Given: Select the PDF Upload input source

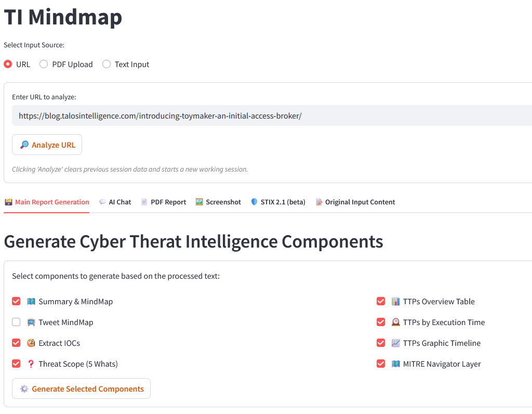Looking at the screenshot, I should coord(44,64).
